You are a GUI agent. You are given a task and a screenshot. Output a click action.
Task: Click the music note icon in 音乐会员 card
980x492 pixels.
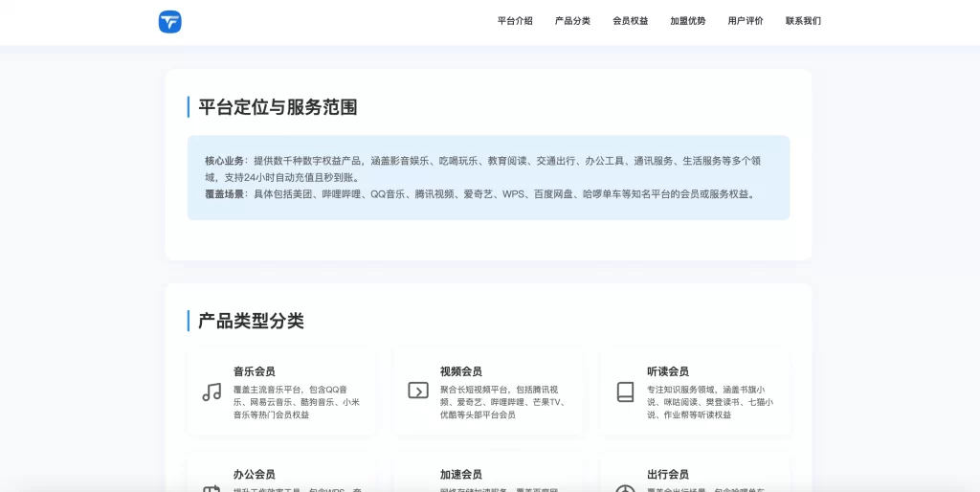tap(212, 392)
